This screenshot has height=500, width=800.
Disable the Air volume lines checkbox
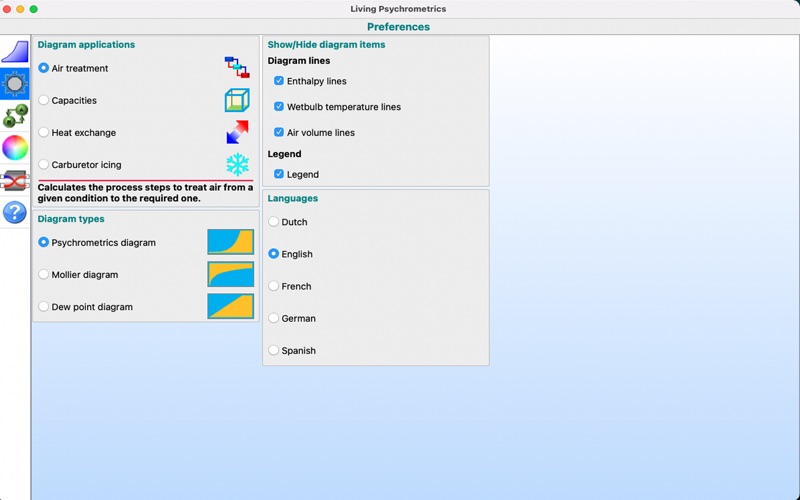click(279, 132)
